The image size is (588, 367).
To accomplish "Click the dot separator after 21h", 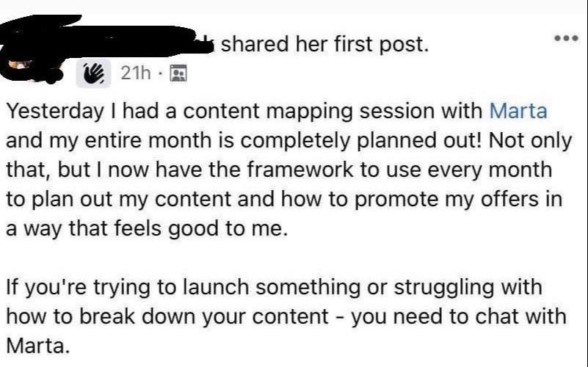I will pos(160,73).
